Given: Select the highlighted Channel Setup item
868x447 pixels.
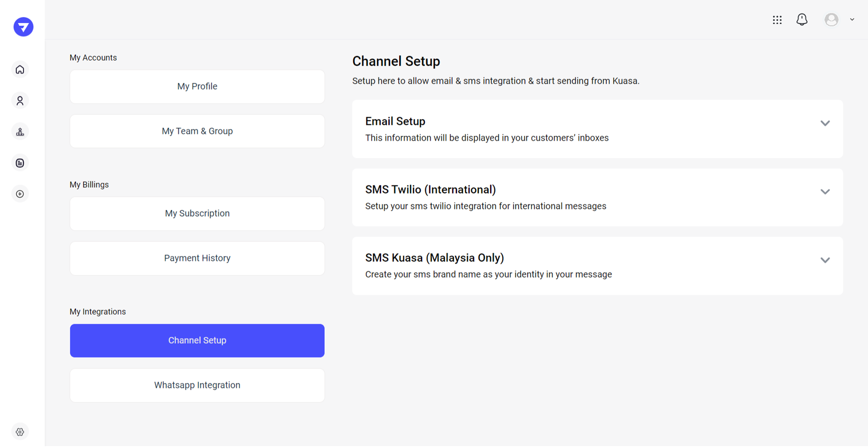Looking at the screenshot, I should (197, 341).
